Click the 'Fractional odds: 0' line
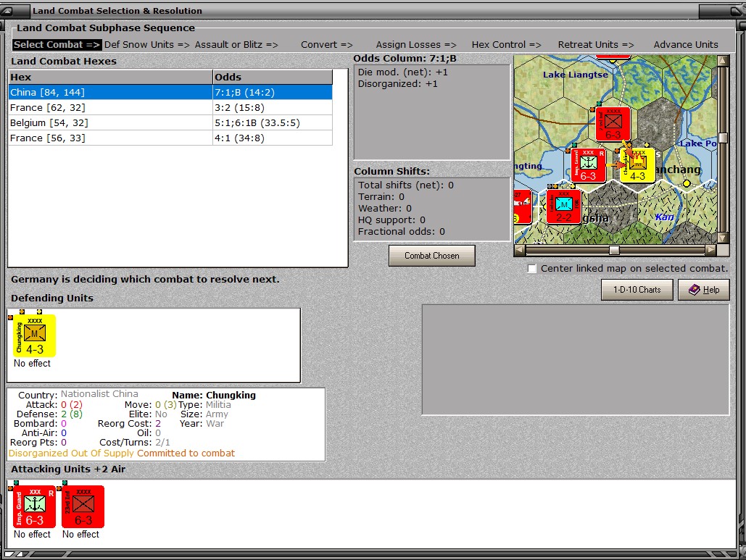This screenshot has height=560, width=746. pyautogui.click(x=402, y=232)
